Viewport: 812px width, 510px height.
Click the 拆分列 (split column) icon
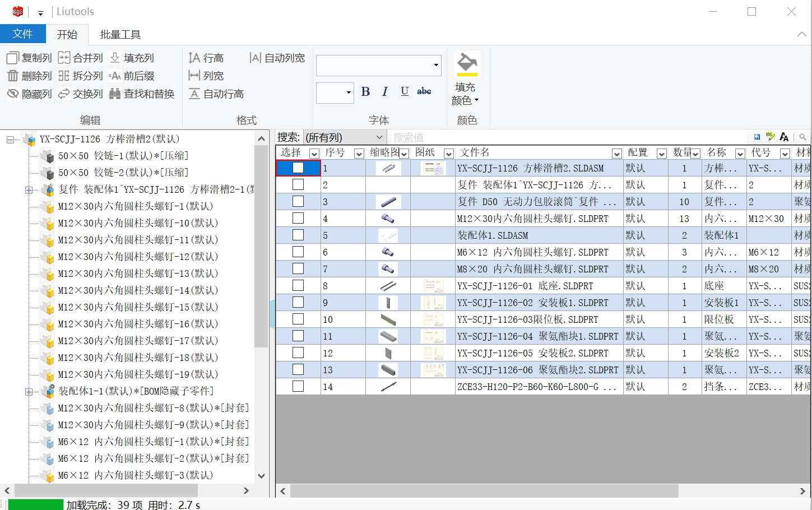tap(64, 76)
